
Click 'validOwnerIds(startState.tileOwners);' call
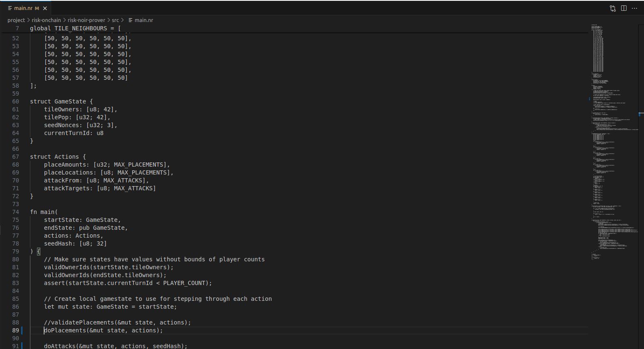coord(109,267)
